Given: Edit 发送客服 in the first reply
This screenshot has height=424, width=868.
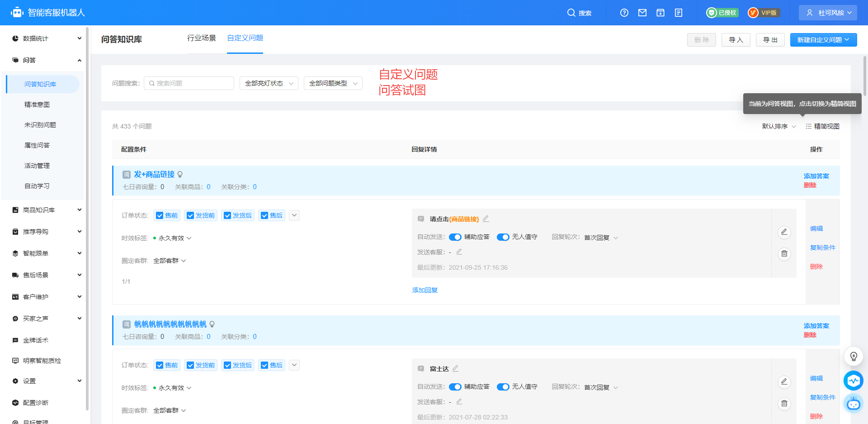Looking at the screenshot, I should click(x=459, y=252).
